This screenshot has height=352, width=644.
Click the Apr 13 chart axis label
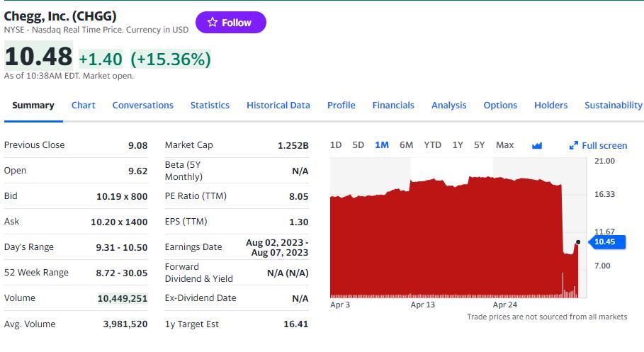coord(423,305)
